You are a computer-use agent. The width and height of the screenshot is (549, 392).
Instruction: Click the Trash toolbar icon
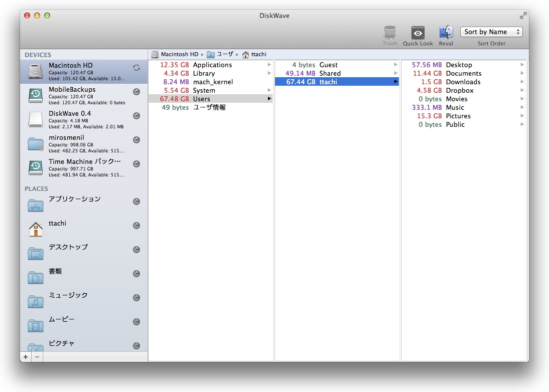pyautogui.click(x=389, y=33)
